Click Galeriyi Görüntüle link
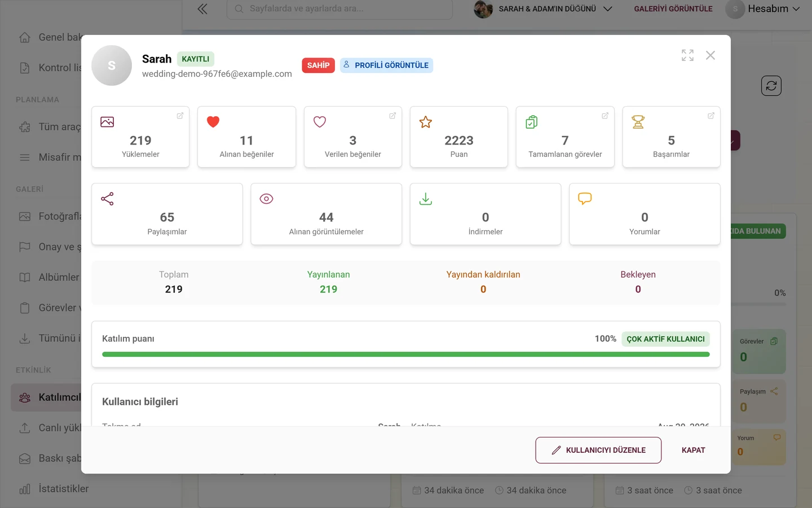Viewport: 812px width, 508px height. [x=673, y=9]
